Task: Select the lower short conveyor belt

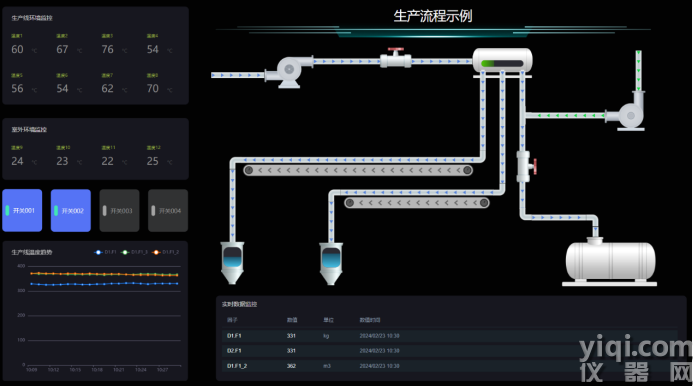Action: [417, 203]
